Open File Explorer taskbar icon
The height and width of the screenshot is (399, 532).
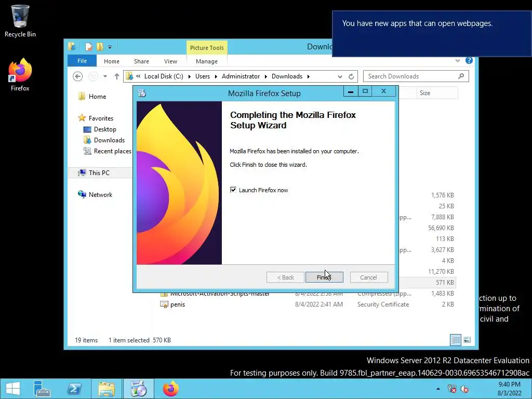pos(107,389)
